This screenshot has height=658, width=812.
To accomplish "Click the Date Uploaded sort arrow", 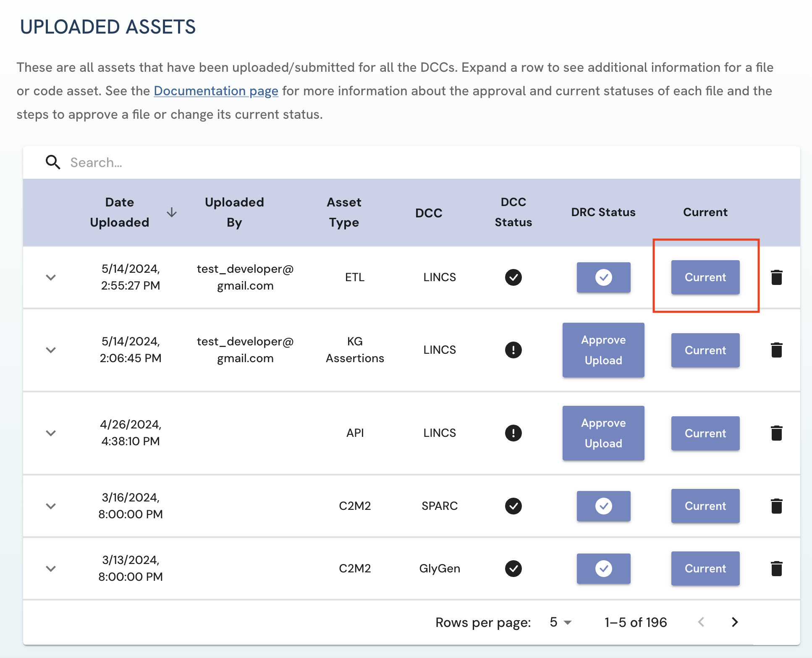I will coord(171,212).
